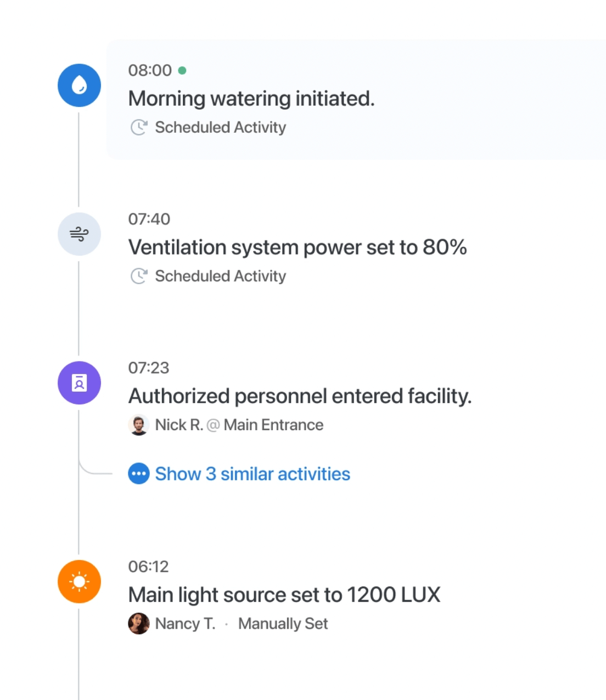Click the ventilation wind icon
This screenshot has width=606, height=700.
pos(79,234)
